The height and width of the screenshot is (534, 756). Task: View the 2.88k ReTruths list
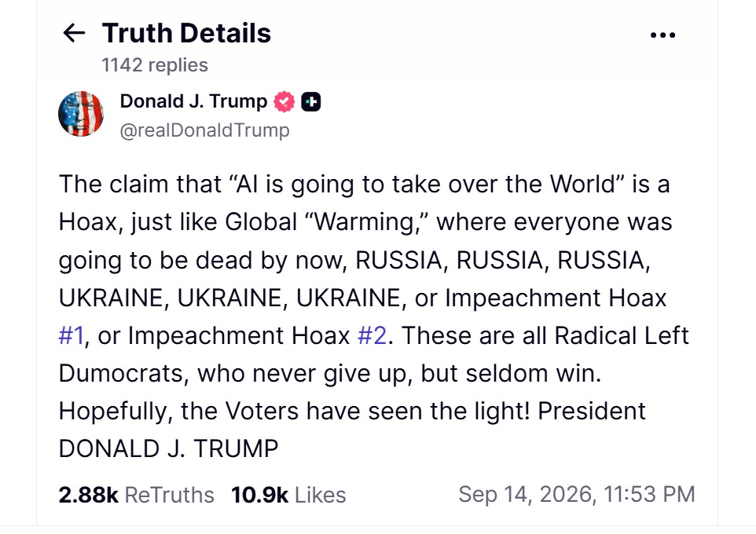137,495
